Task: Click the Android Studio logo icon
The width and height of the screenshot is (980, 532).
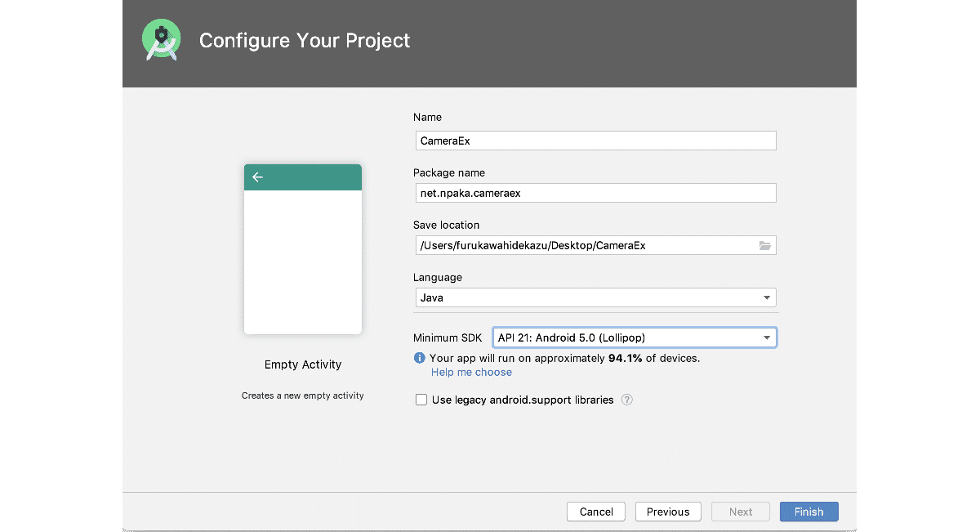Action: (161, 40)
